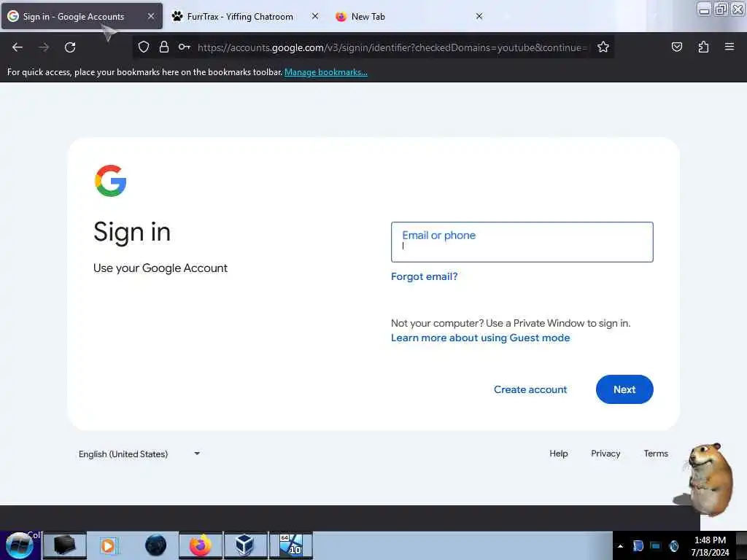The image size is (747, 560).
Task: Click the blue Next button
Action: pos(624,389)
